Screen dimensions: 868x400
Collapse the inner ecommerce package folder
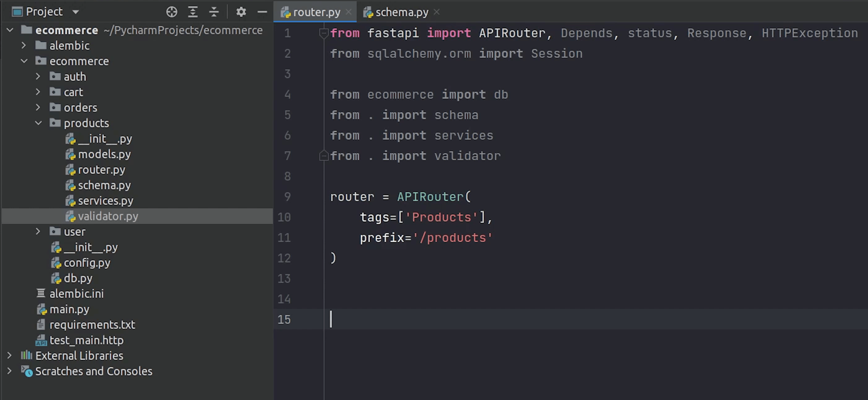24,61
